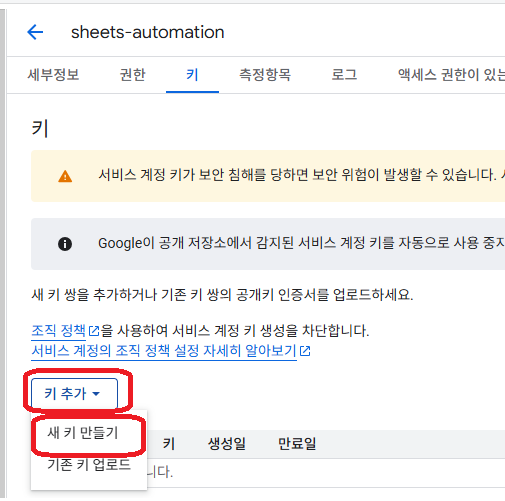Click external link icon beside 조직 정책

pos(94,331)
